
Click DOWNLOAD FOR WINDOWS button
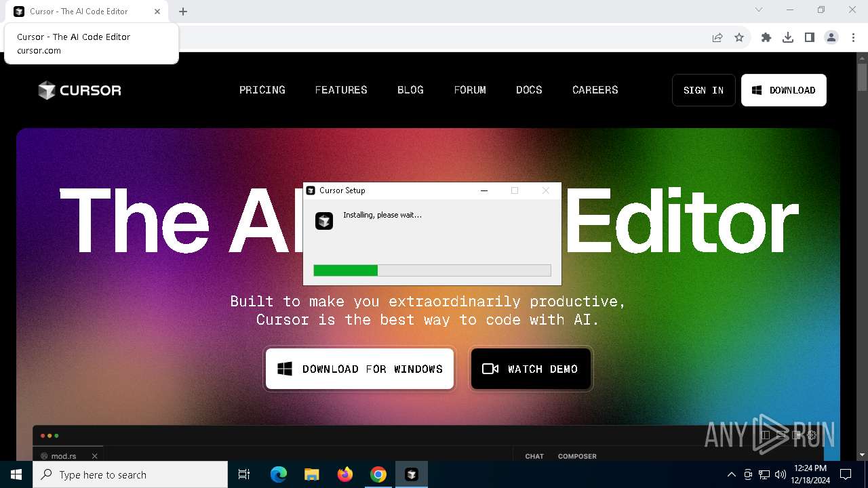(359, 369)
